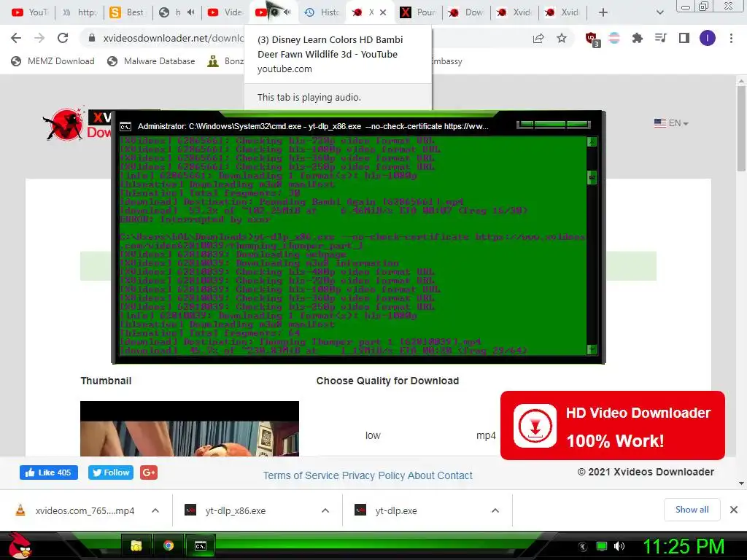This screenshot has width=747, height=560.
Task: Click the browser forward arrow
Action: pyautogui.click(x=39, y=38)
